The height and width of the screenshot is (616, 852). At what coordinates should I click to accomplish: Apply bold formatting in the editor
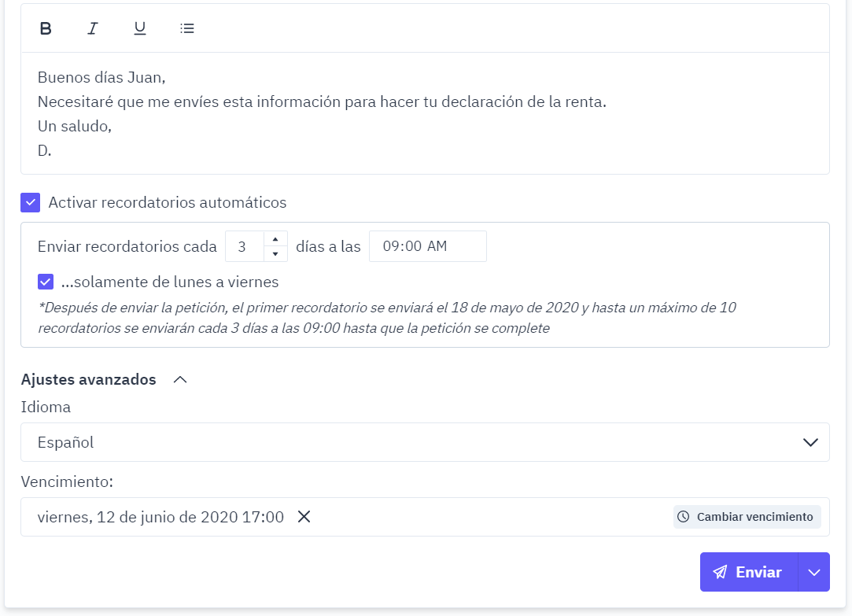pos(45,28)
